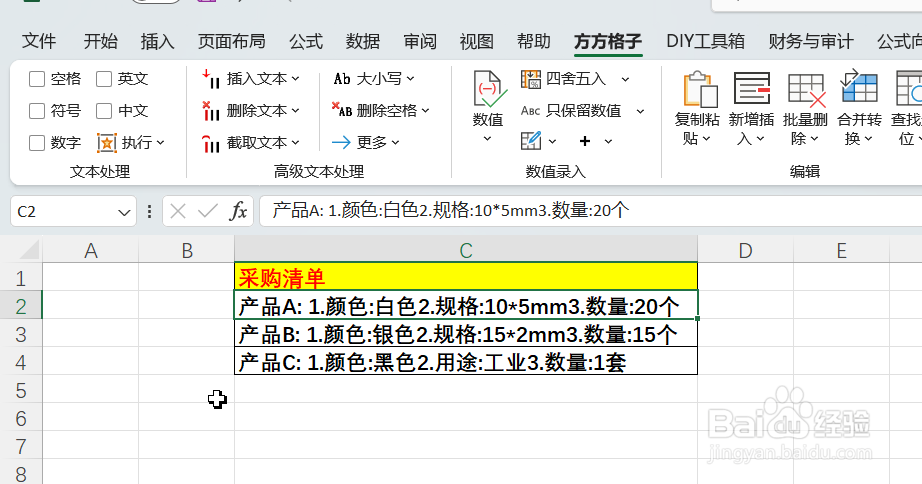This screenshot has height=484, width=922.
Task: Select the cell starting 产品B
Action: 466,334
